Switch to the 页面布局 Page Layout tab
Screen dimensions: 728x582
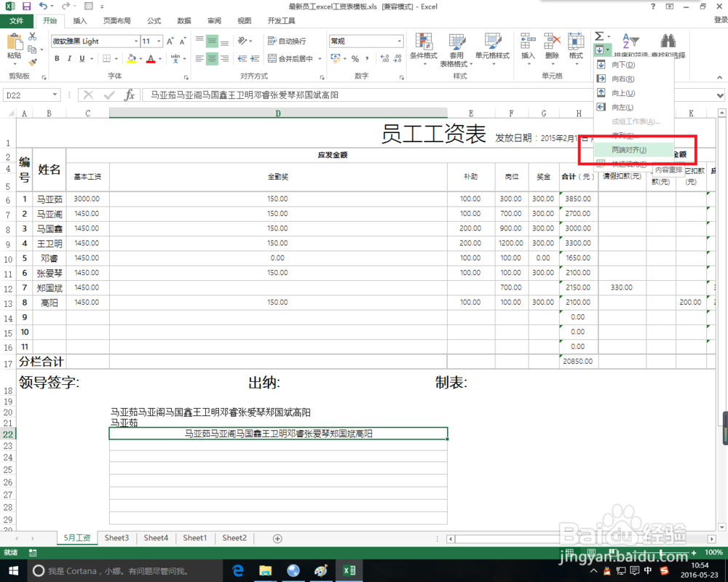pyautogui.click(x=116, y=21)
